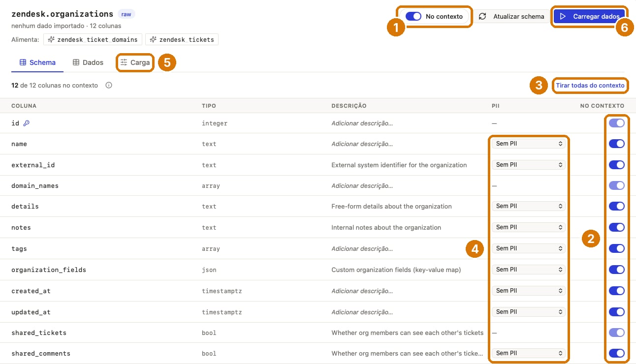Edit description field for domain_names row

pyautogui.click(x=362, y=186)
